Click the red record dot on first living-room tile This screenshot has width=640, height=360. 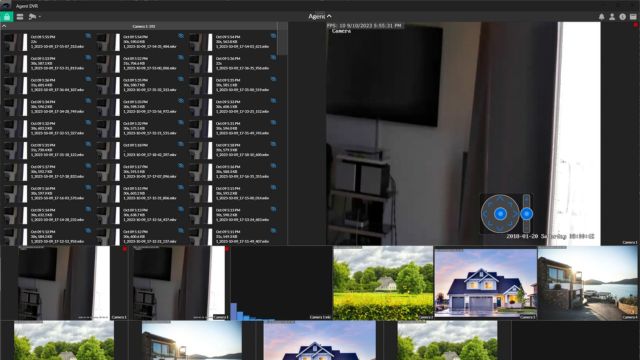125,249
